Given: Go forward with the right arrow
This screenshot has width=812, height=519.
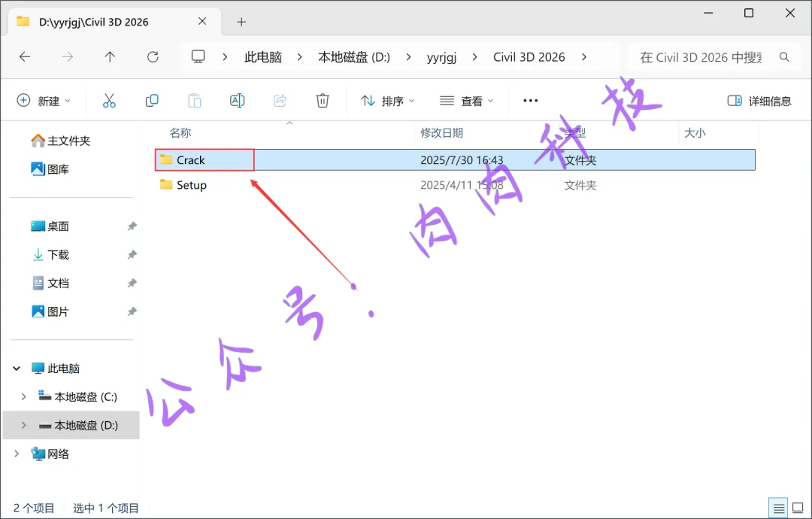Looking at the screenshot, I should click(x=68, y=57).
